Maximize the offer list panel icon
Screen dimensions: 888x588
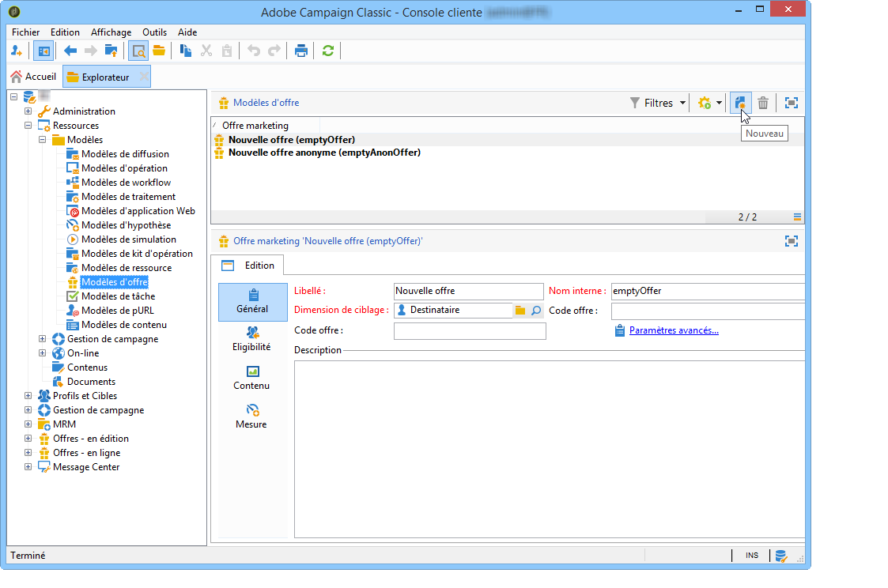[792, 103]
